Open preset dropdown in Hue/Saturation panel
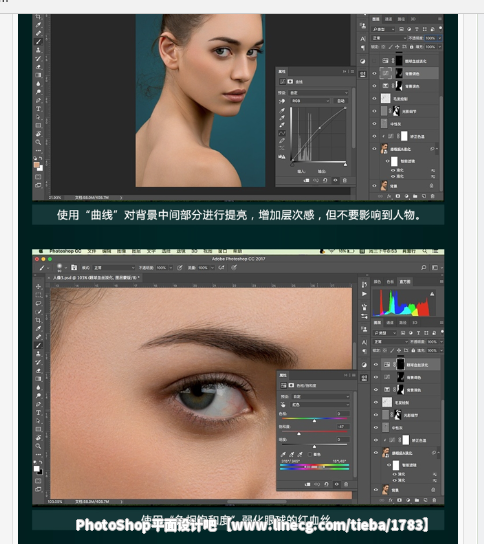Screen dimensions: 484x544 click(321, 396)
